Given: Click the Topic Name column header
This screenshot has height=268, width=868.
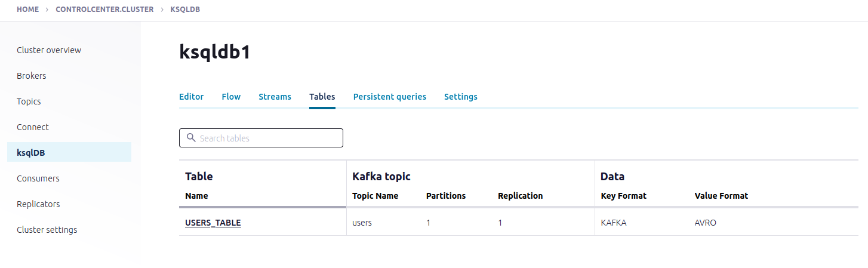Looking at the screenshot, I should pyautogui.click(x=375, y=196).
